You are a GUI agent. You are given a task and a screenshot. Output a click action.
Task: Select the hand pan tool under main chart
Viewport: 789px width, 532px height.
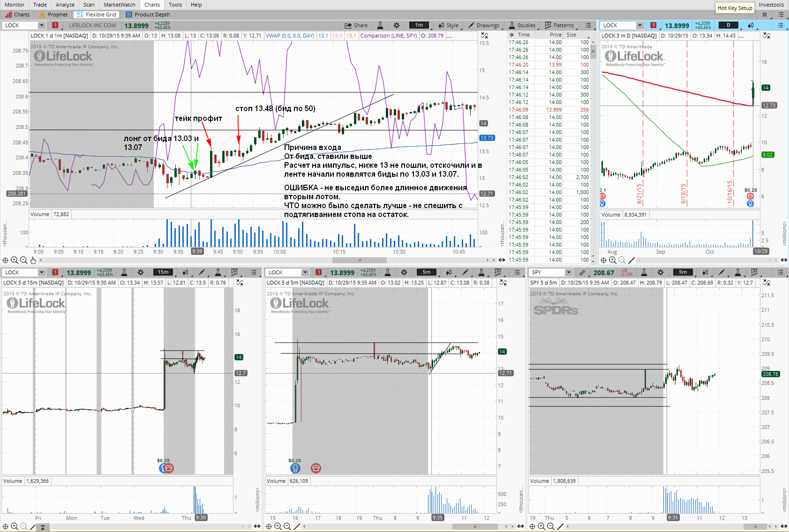click(x=33, y=260)
